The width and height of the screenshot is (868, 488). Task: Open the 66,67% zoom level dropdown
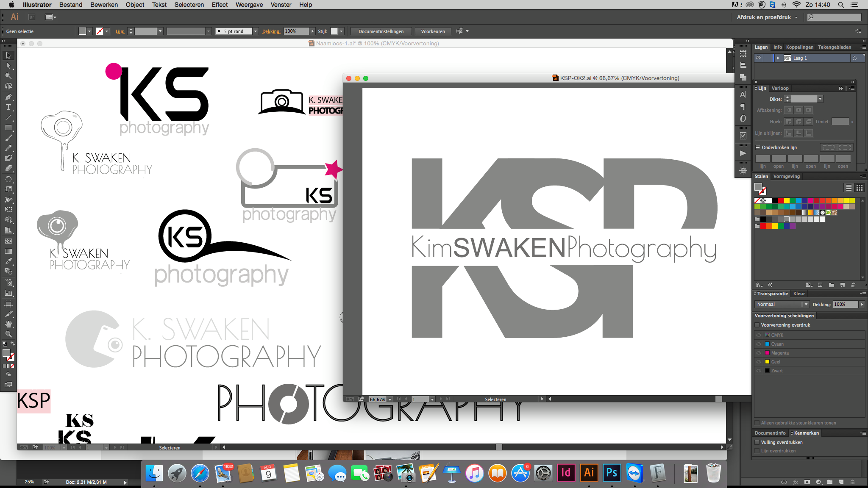390,399
